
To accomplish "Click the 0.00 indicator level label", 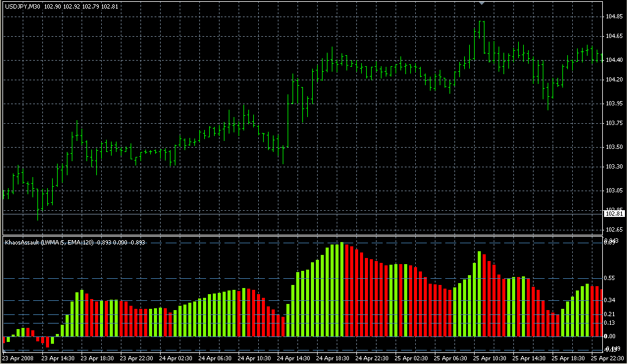I will pyautogui.click(x=610, y=336).
